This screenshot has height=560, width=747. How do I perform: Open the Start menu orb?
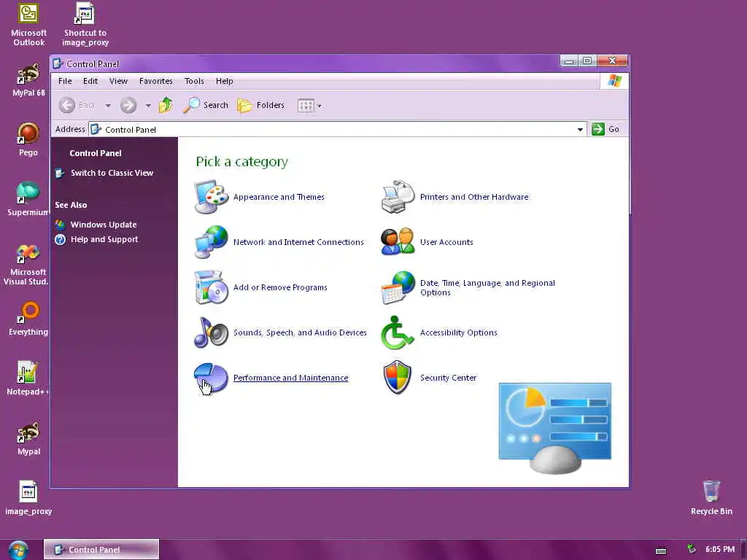[x=18, y=550]
